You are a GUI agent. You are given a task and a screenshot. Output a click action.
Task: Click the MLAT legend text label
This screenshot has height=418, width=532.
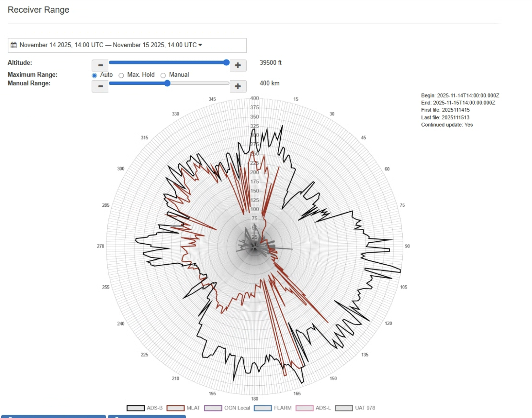pyautogui.click(x=193, y=408)
